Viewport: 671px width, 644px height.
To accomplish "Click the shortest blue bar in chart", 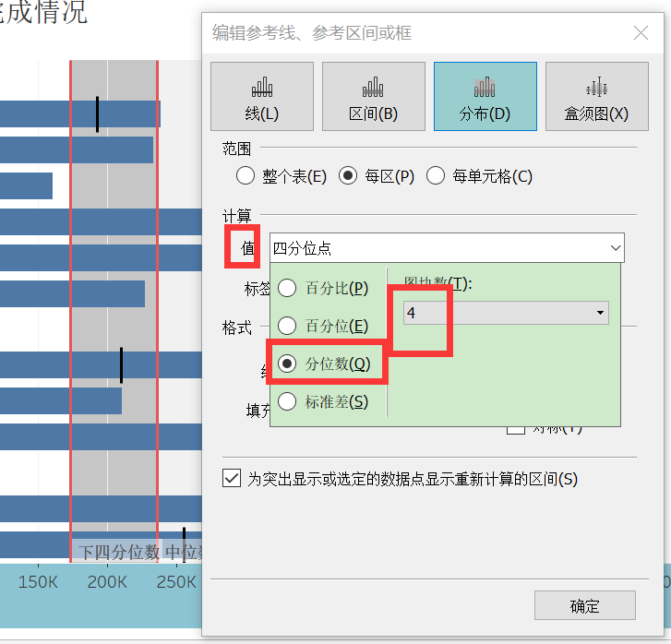I will point(26,185).
